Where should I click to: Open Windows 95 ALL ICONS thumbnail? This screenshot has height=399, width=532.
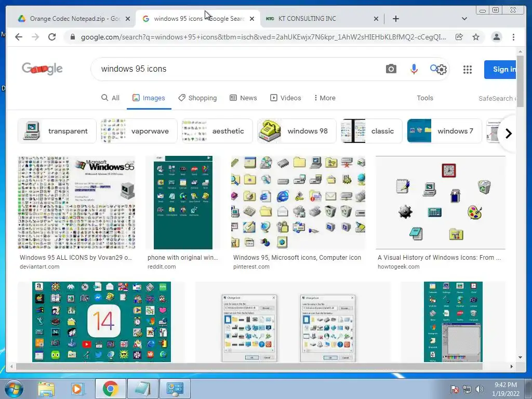pyautogui.click(x=76, y=203)
